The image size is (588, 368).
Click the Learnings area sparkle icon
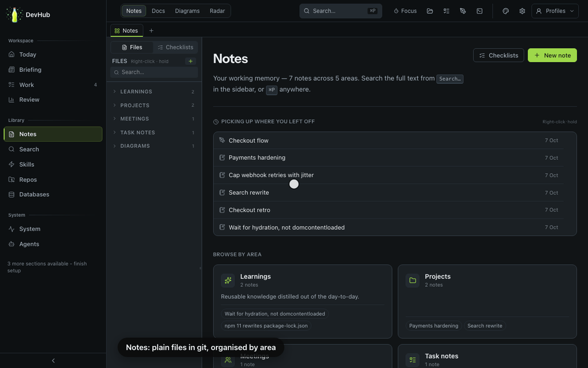click(227, 280)
